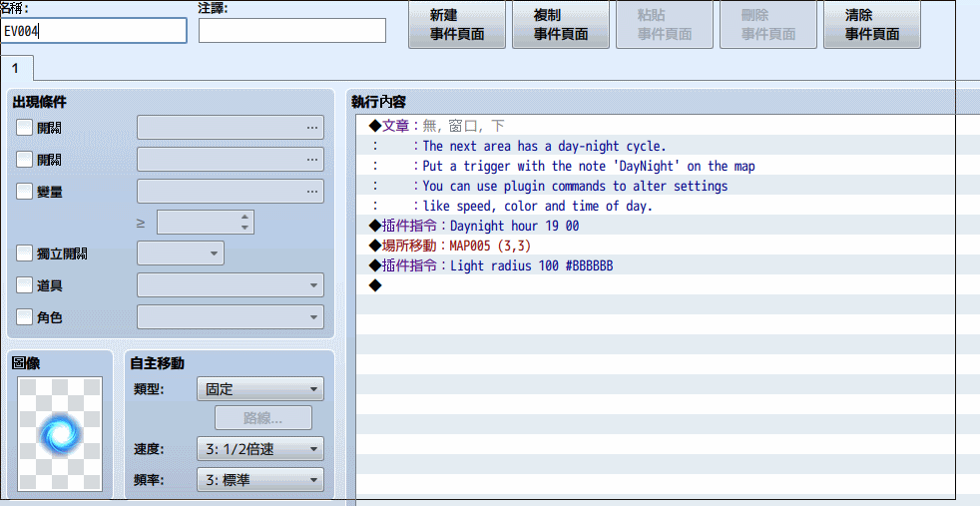Click the 路線... button
This screenshot has height=506, width=980.
tap(263, 418)
